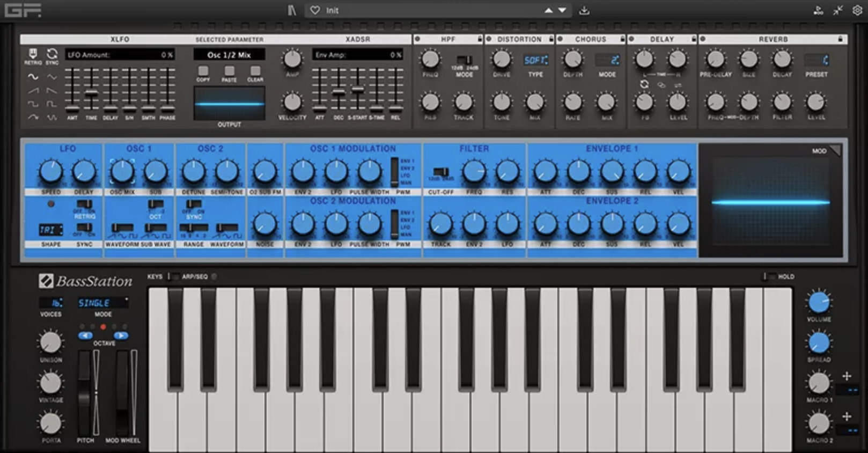Expand the MOD panel corner triangle
This screenshot has width=868, height=453.
click(x=836, y=150)
